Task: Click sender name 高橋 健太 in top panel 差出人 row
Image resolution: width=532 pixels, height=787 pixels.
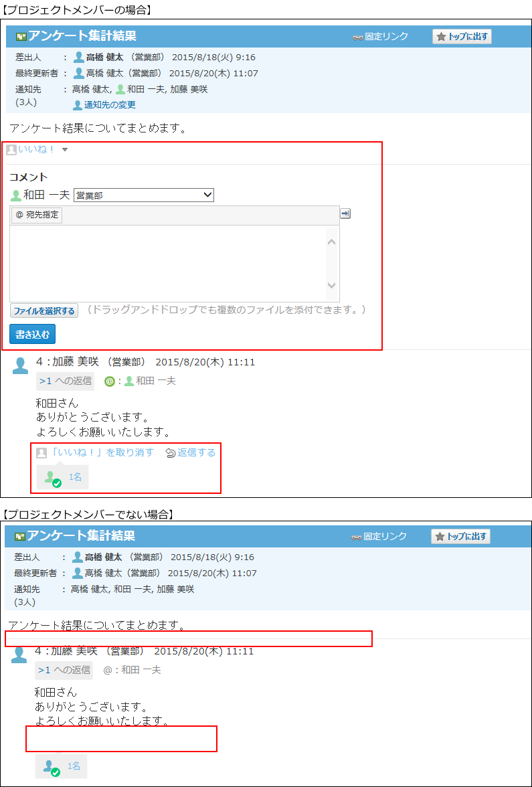Action: [104, 58]
